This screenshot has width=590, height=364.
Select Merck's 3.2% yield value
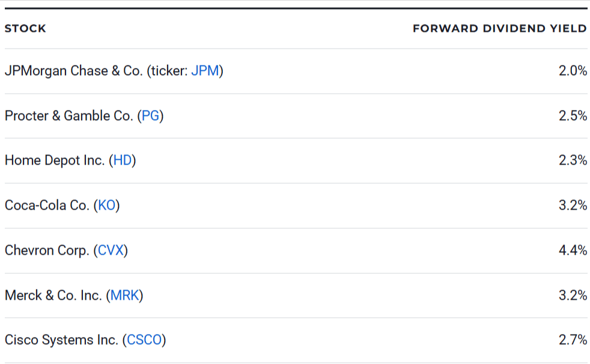(x=573, y=296)
